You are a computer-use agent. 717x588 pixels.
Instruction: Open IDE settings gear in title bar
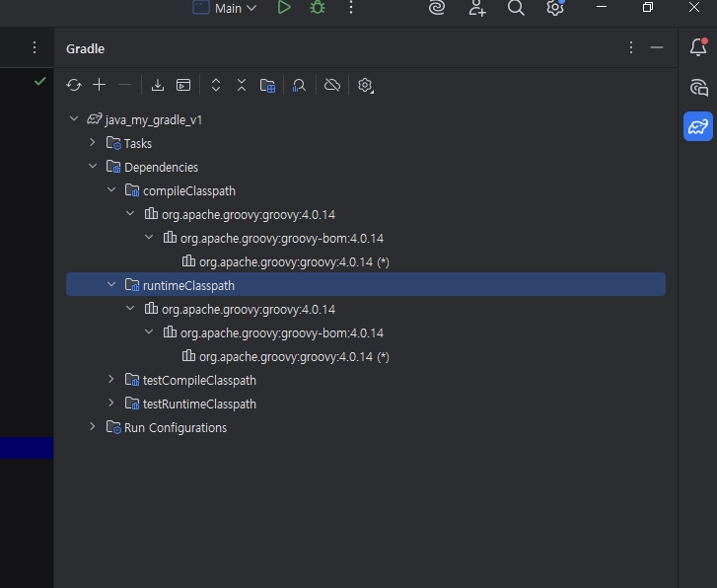(555, 8)
